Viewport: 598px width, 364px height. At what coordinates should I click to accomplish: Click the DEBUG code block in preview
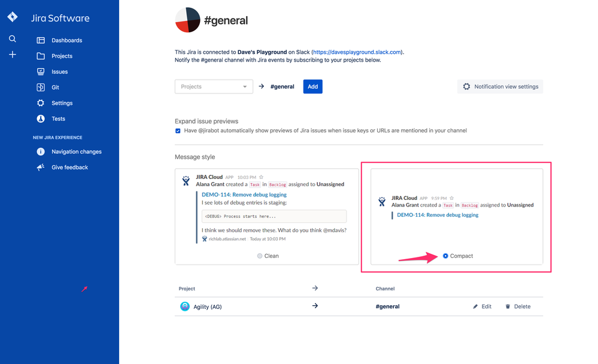click(x=274, y=216)
